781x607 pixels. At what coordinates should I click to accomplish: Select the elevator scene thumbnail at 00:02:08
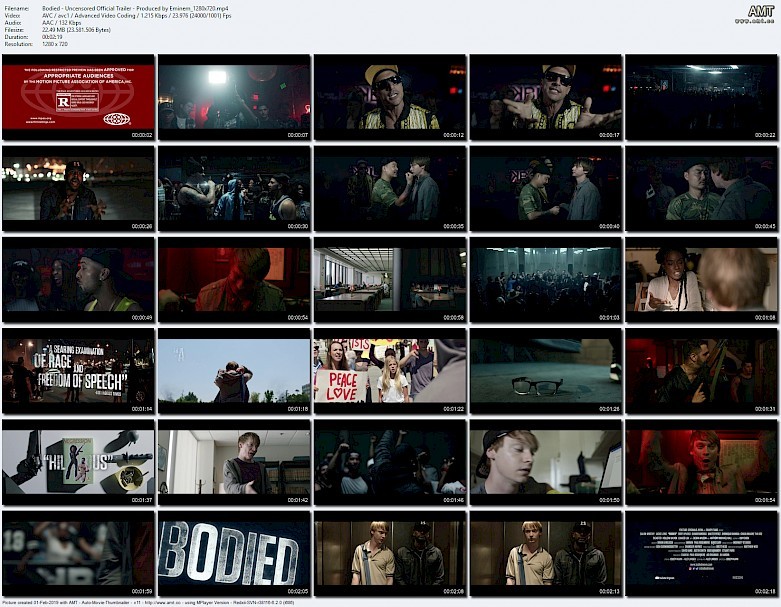390,554
